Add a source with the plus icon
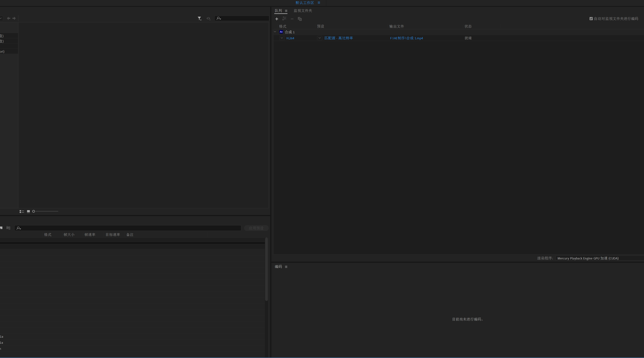 pyautogui.click(x=276, y=19)
